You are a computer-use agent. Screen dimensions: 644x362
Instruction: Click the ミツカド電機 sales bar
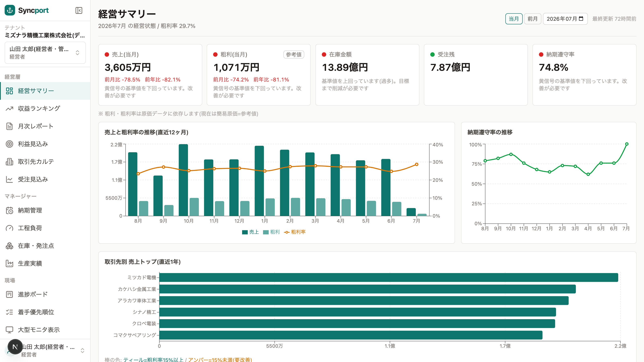click(388, 278)
